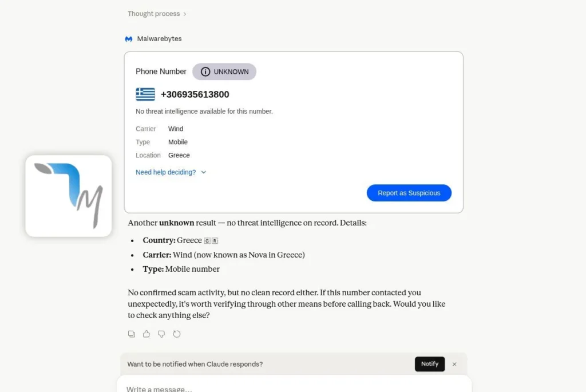
Task: Dismiss the notification prompt banner
Action: pyautogui.click(x=454, y=364)
